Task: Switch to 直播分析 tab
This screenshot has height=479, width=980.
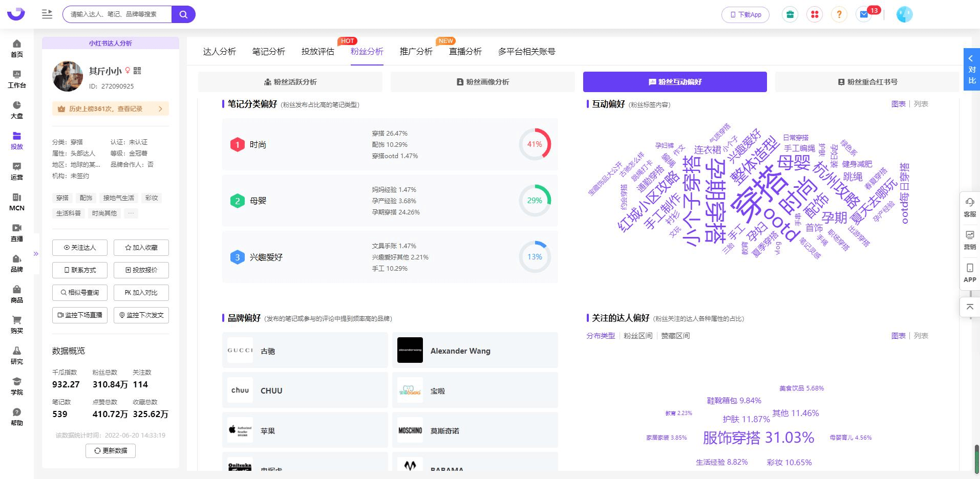Action: (x=465, y=52)
